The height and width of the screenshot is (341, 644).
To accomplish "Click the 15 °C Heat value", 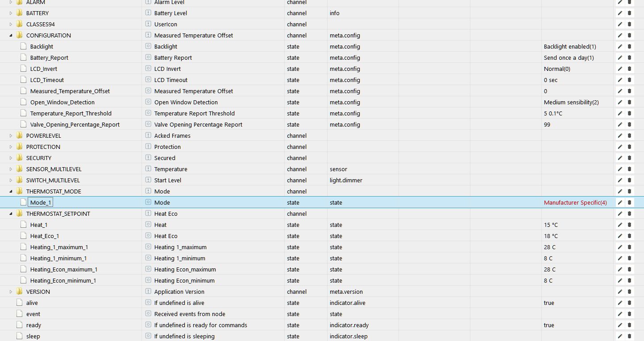I will tap(551, 225).
